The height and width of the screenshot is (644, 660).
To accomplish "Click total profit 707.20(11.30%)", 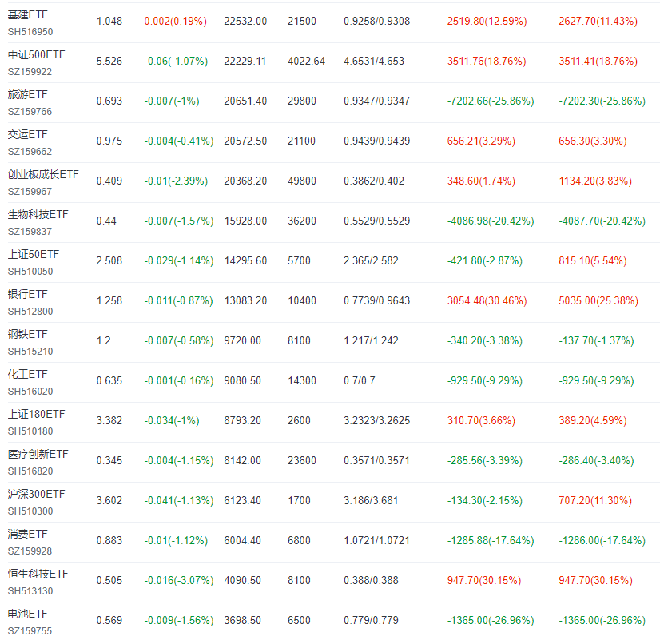I will (595, 501).
